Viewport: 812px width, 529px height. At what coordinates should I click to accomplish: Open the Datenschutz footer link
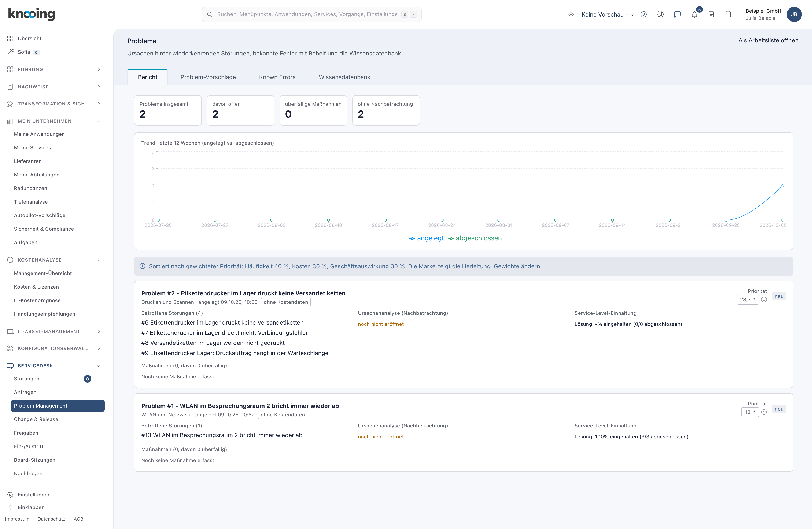tap(52, 519)
